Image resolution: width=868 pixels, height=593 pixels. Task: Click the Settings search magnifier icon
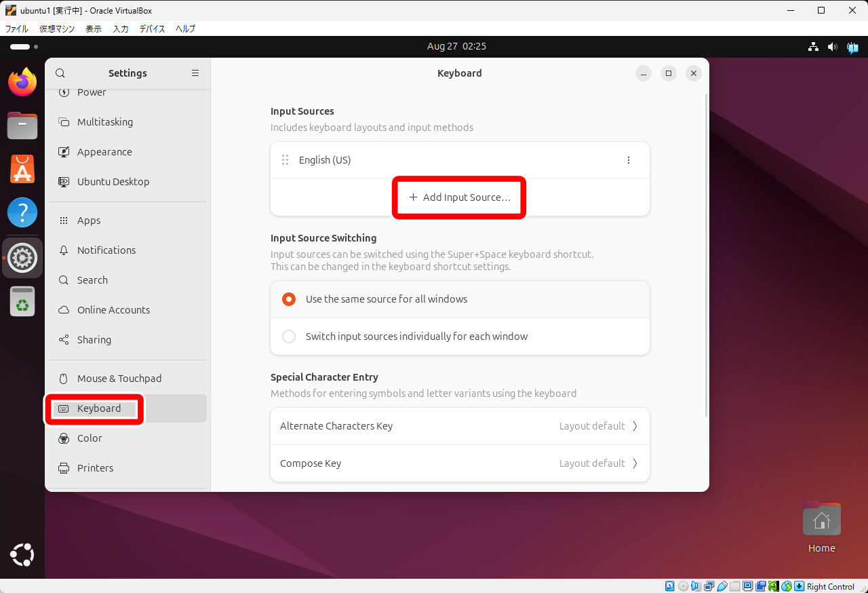point(60,73)
